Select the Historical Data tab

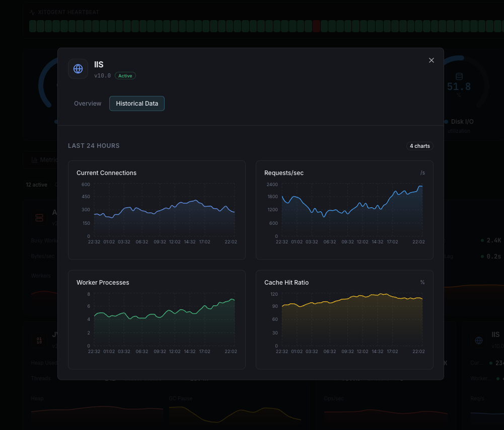136,104
